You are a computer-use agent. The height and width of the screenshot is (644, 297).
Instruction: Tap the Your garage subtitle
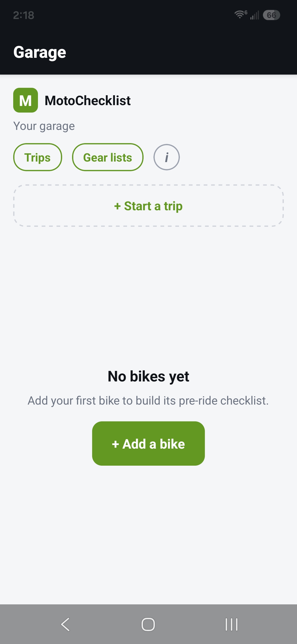[44, 126]
